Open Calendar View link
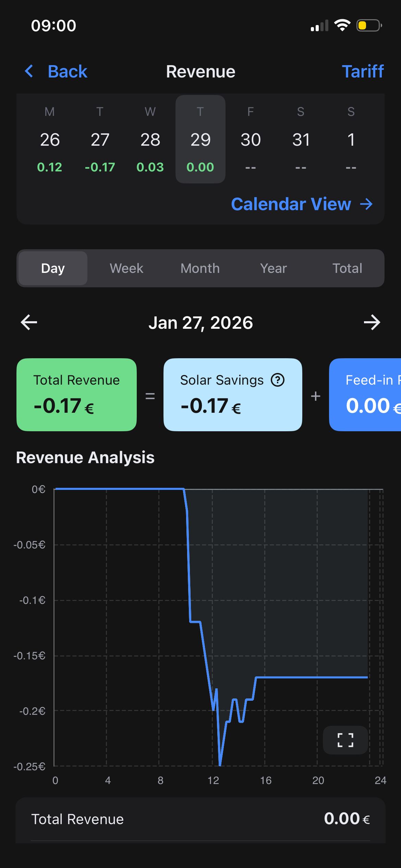The height and width of the screenshot is (868, 401). 291,204
